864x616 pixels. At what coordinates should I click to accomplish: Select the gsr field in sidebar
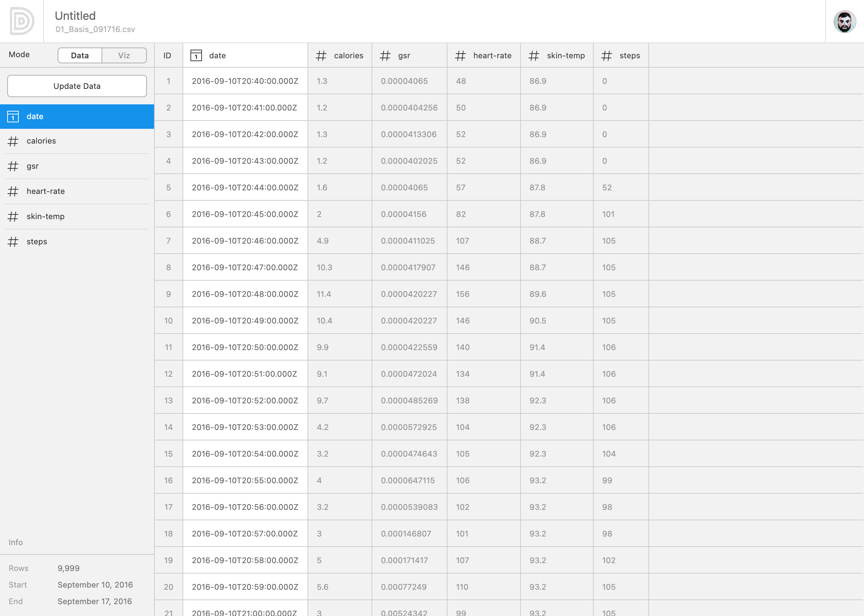77,166
